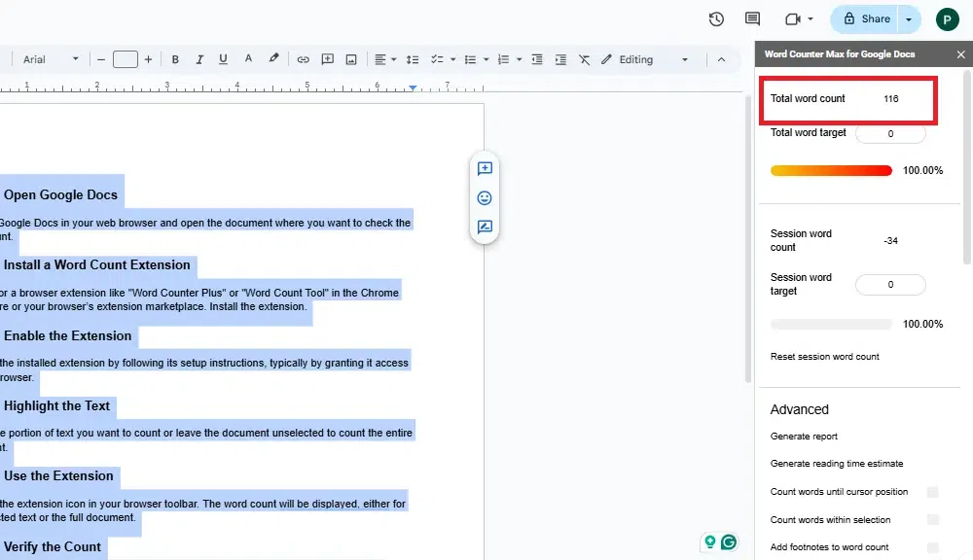Click the 'Open Google Docs' heading
973x560 pixels.
click(60, 194)
